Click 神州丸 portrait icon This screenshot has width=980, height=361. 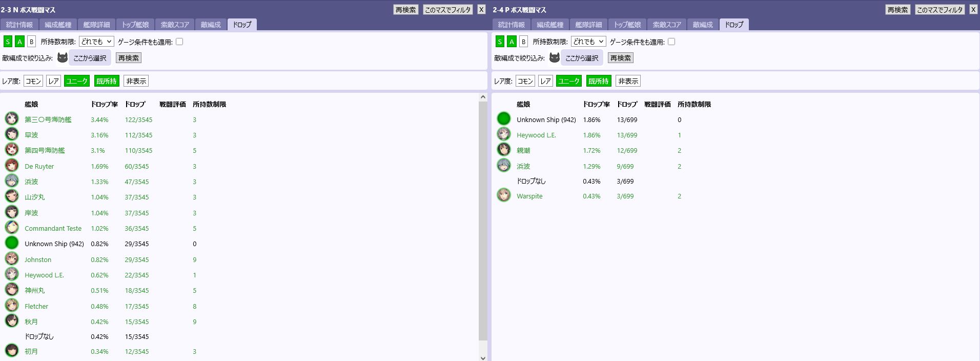pyautogui.click(x=12, y=290)
